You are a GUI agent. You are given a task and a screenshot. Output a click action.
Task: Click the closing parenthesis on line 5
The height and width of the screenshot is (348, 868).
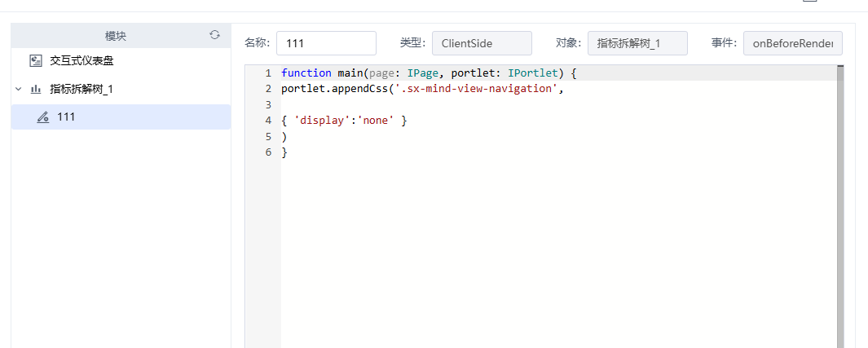coord(284,136)
